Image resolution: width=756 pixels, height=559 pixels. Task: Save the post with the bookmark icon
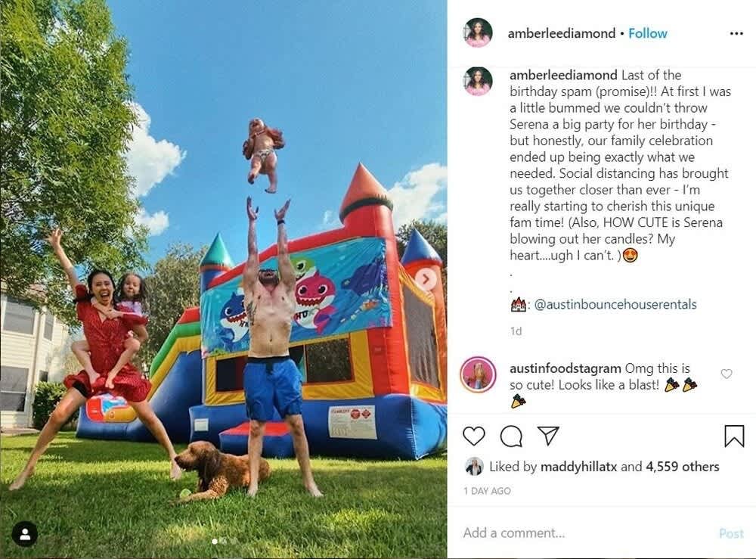[734, 436]
